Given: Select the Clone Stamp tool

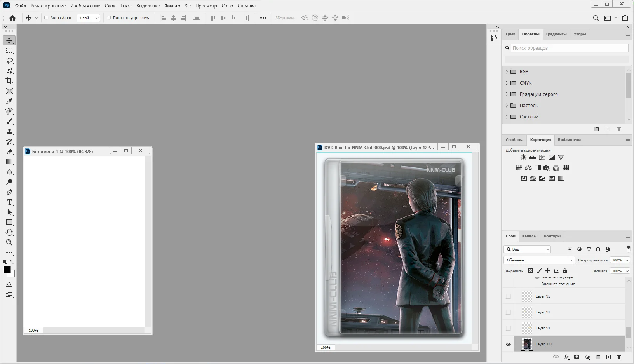Looking at the screenshot, I should tap(9, 132).
